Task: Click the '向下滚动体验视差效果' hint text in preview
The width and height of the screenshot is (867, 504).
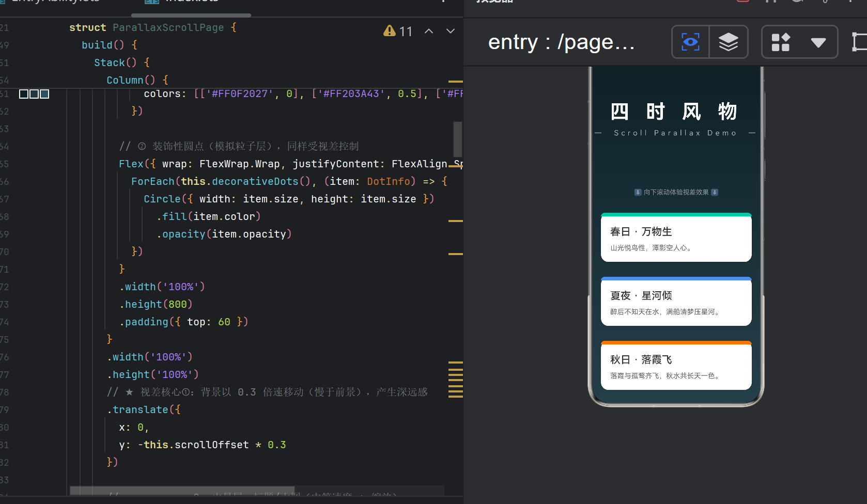Action: tap(676, 192)
